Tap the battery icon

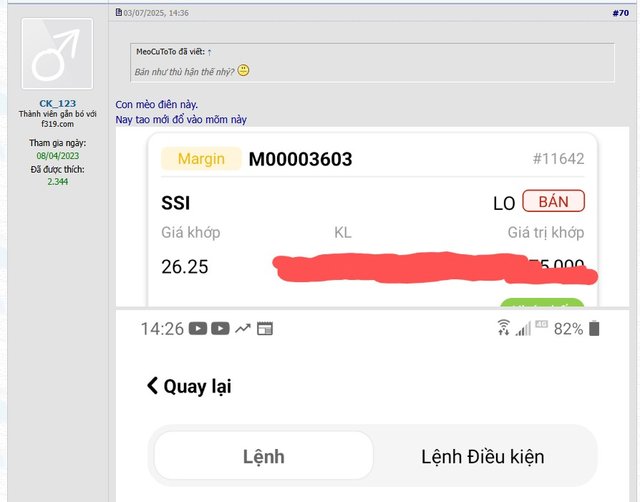pyautogui.click(x=594, y=328)
